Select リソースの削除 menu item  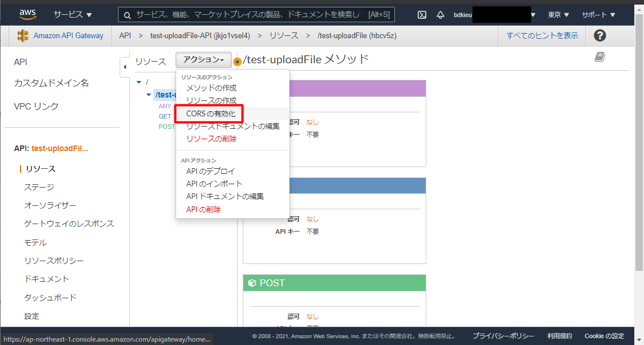click(x=211, y=139)
